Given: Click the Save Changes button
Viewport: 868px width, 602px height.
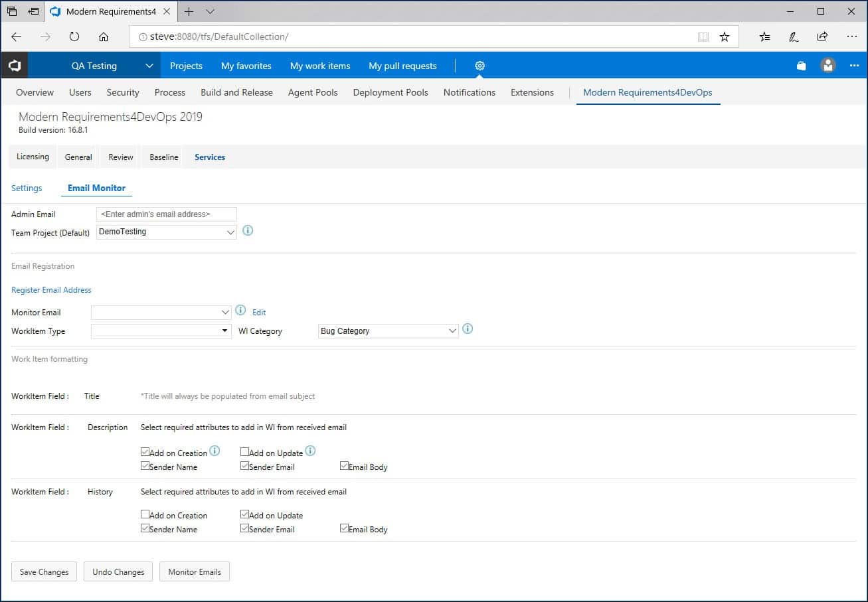Looking at the screenshot, I should (x=44, y=571).
